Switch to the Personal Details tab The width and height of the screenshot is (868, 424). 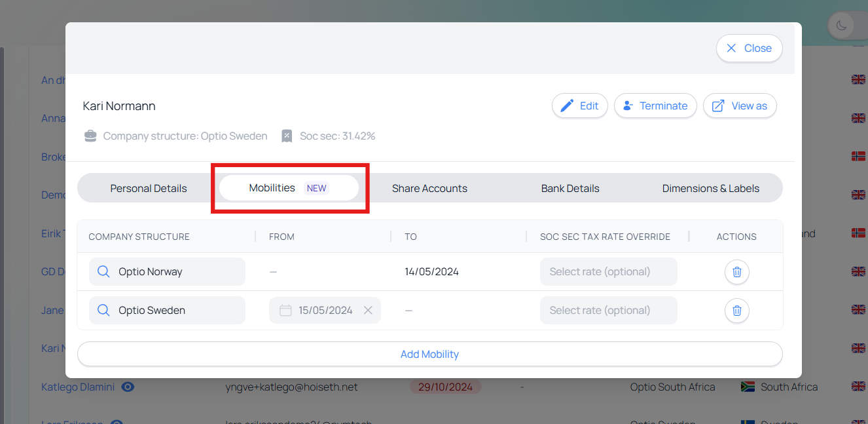(x=149, y=189)
